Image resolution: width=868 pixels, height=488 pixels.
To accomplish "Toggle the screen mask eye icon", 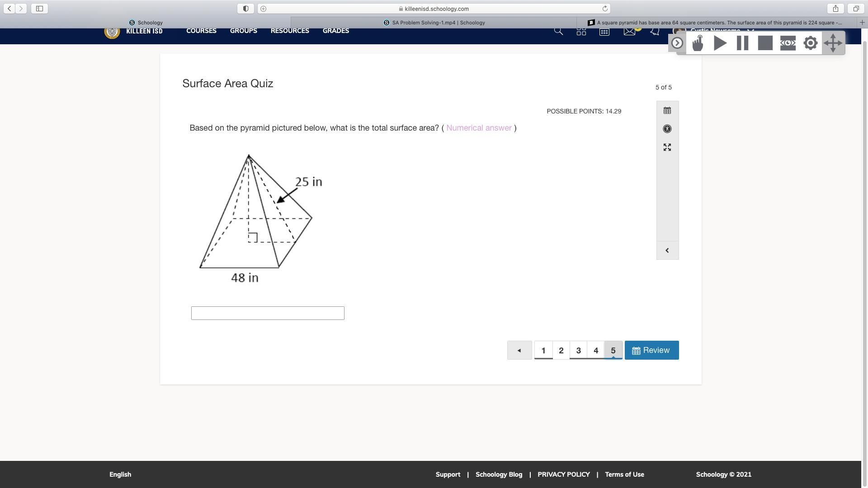I will pos(788,43).
